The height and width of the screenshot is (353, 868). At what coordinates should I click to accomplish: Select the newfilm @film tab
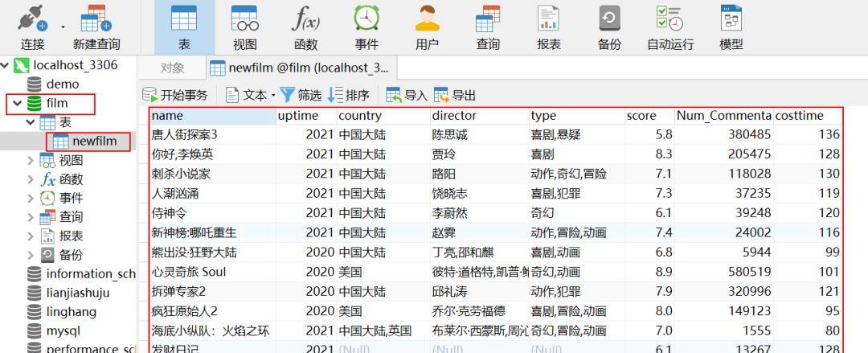301,68
